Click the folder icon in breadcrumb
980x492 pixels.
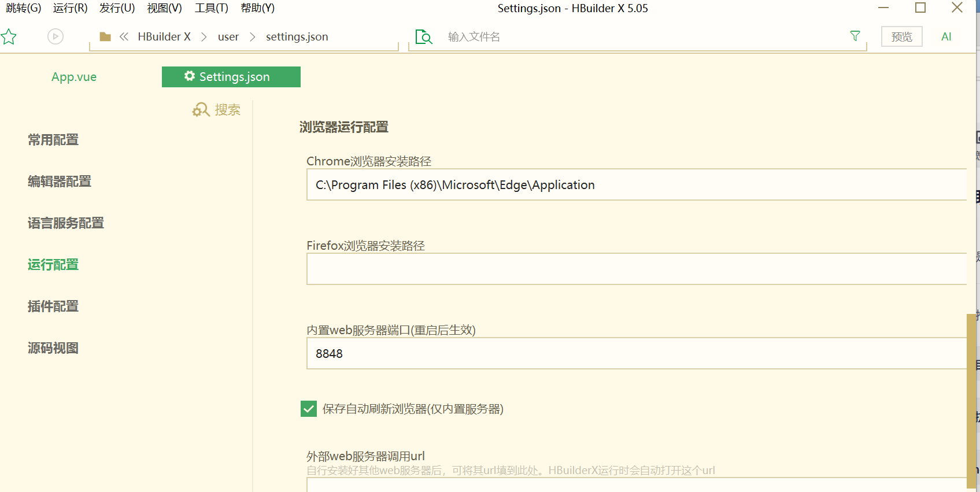[x=105, y=36]
